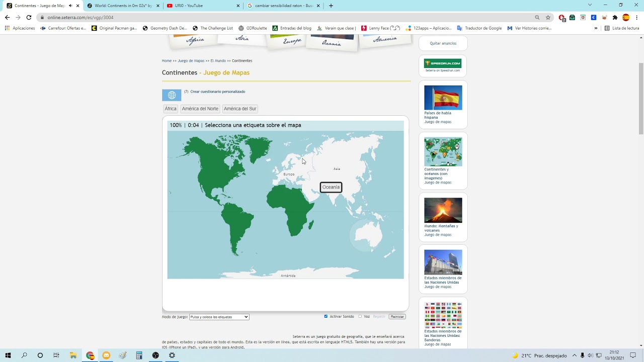Click the globe map icon
The height and width of the screenshot is (362, 644).
point(172,95)
